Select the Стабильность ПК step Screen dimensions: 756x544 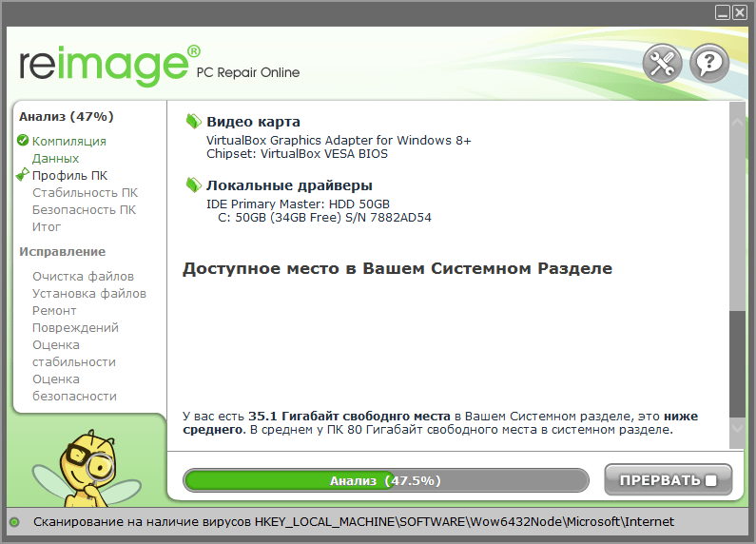85,193
